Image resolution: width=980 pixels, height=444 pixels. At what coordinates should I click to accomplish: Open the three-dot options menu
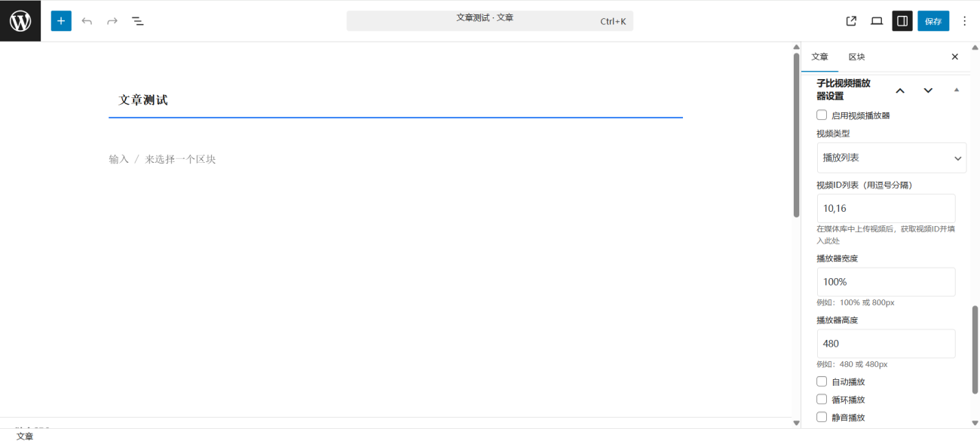[x=964, y=21]
